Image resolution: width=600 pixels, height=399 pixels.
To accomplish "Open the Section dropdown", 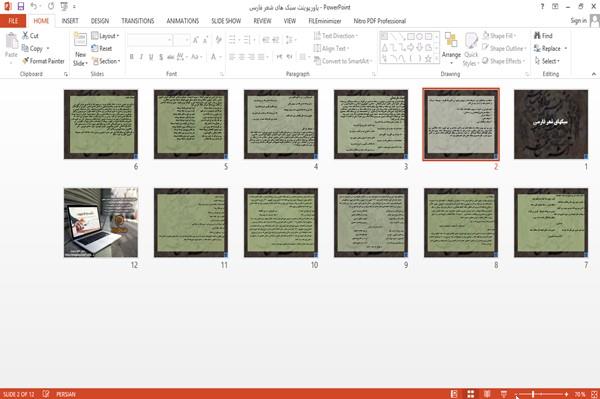I will coord(106,61).
